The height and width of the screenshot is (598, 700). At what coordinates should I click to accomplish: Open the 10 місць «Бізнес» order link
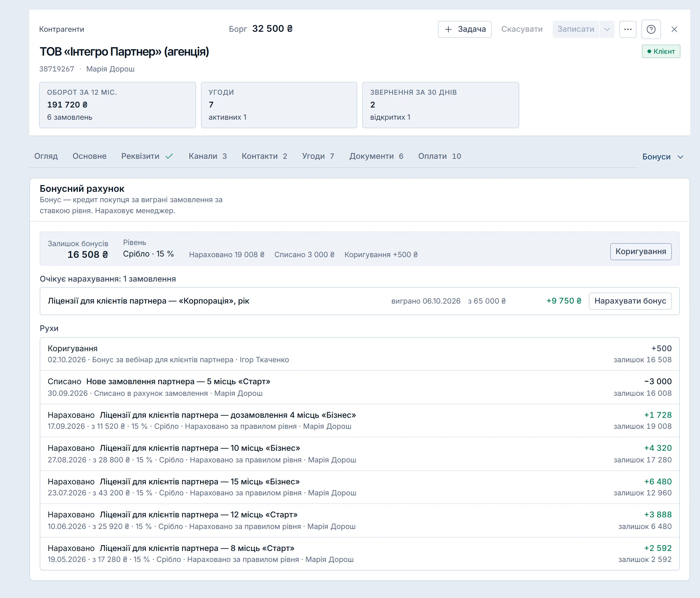pos(200,448)
